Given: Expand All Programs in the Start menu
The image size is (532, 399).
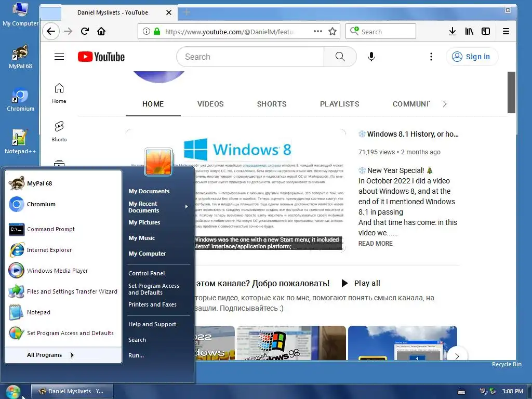Looking at the screenshot, I should tap(63, 355).
